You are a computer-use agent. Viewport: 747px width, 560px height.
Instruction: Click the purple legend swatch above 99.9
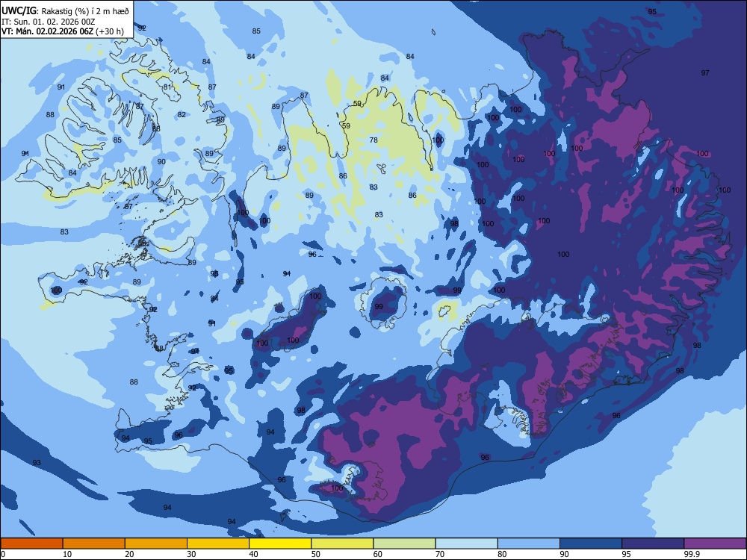(715, 544)
